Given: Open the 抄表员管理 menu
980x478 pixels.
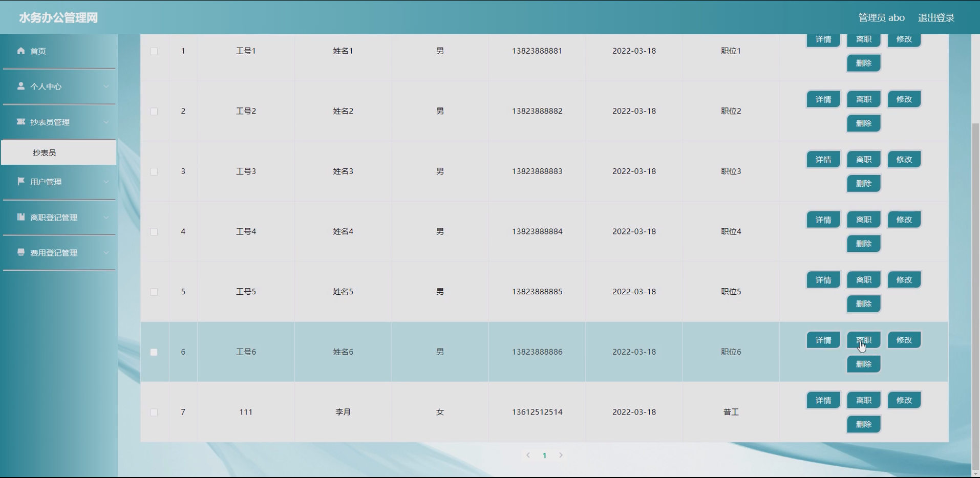Looking at the screenshot, I should 59,122.
